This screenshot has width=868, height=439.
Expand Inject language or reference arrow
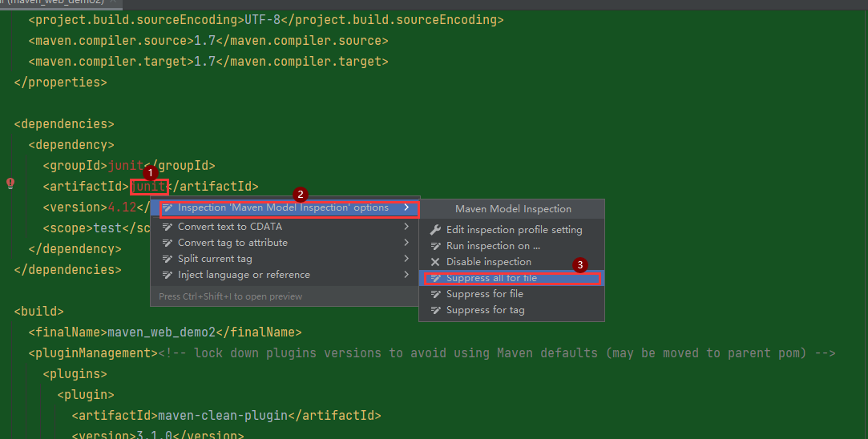coord(406,275)
